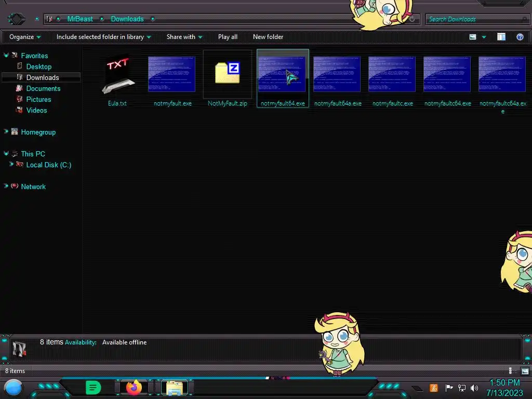The width and height of the screenshot is (532, 399).
Task: Click the help question mark icon
Action: [520, 37]
